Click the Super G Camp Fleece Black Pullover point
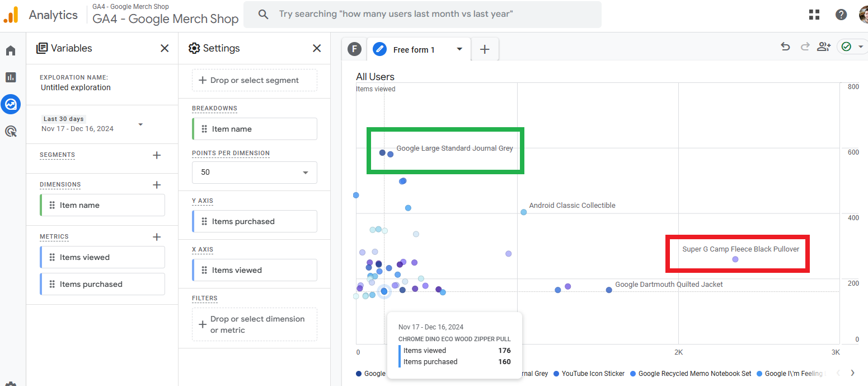Viewport: 868px width, 386px height. pos(735,259)
